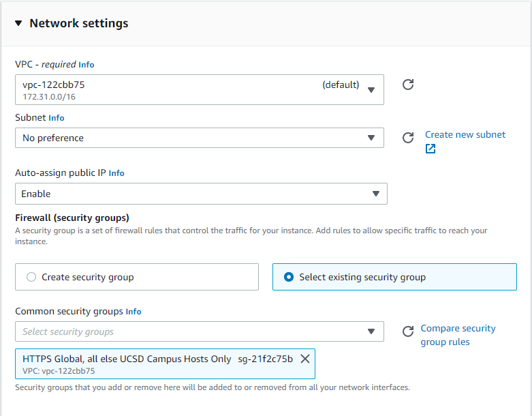Choose Select existing security group radio option
Image resolution: width=532 pixels, height=416 pixels.
click(x=289, y=277)
